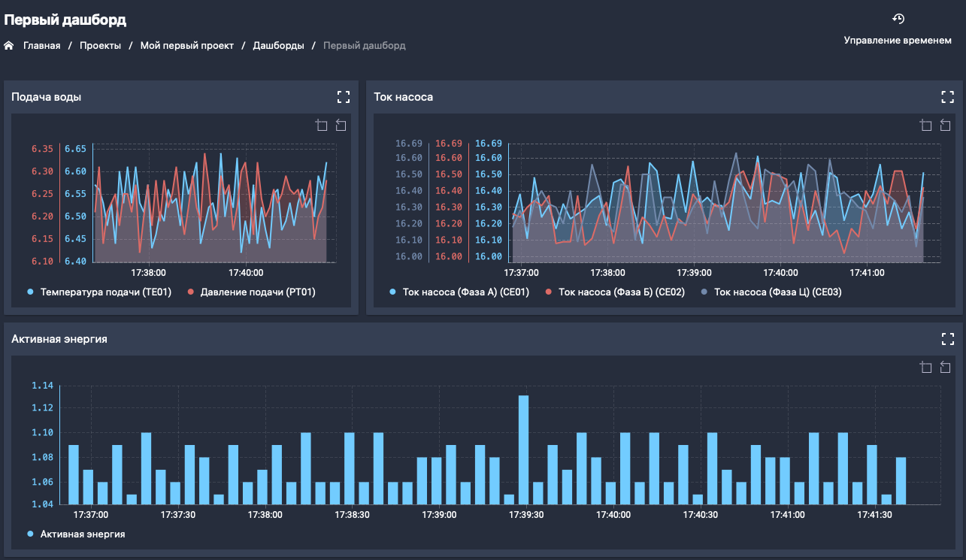Reset zoom on the Подача воды chart
The height and width of the screenshot is (560, 966).
pyautogui.click(x=341, y=126)
